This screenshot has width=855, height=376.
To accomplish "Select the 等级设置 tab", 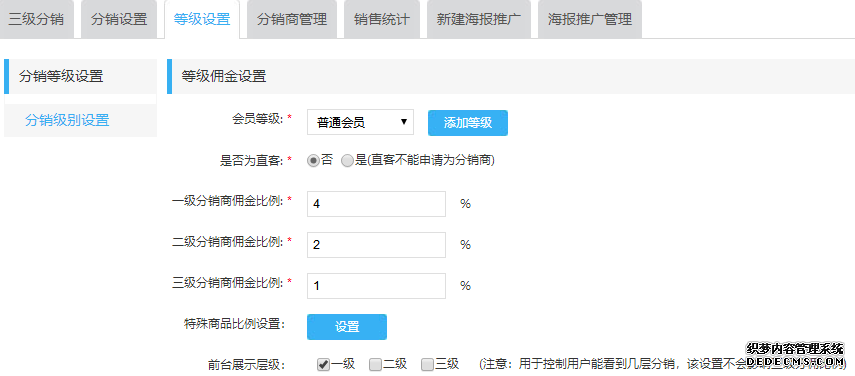I will (202, 20).
